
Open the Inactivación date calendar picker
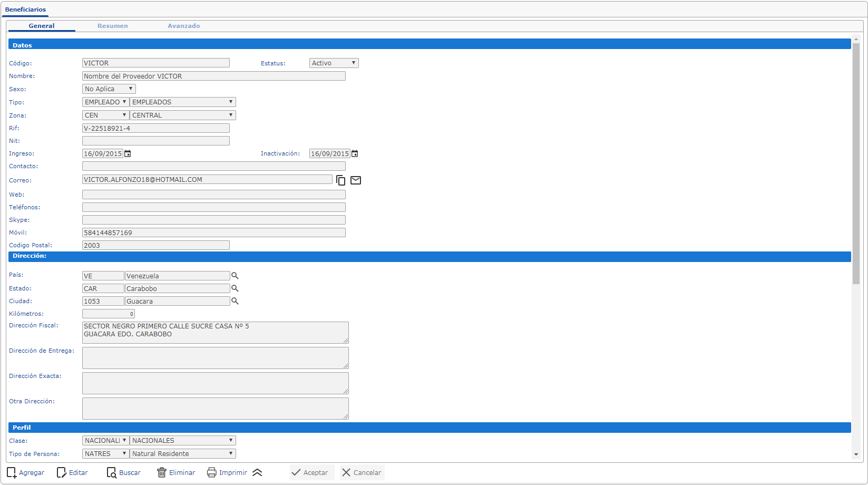[x=355, y=153]
